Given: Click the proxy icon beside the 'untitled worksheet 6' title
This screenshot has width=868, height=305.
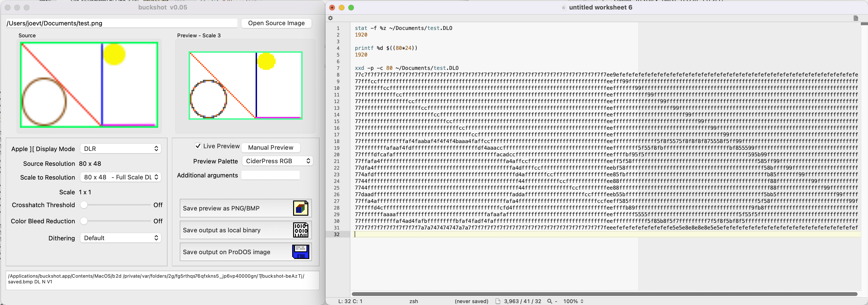Looking at the screenshot, I should point(563,8).
